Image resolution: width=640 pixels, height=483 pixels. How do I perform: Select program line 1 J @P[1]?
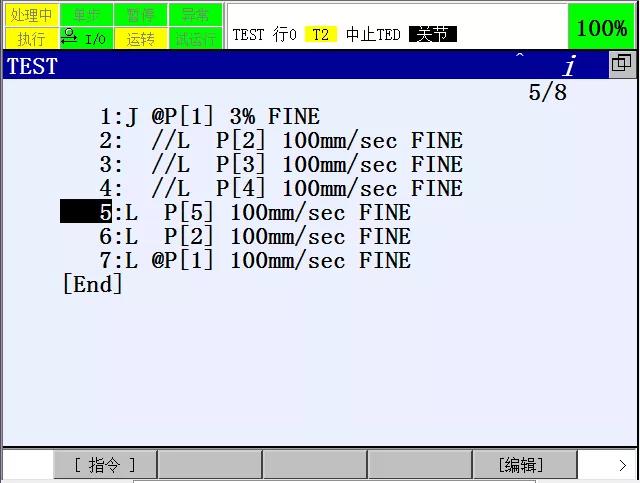pos(209,116)
